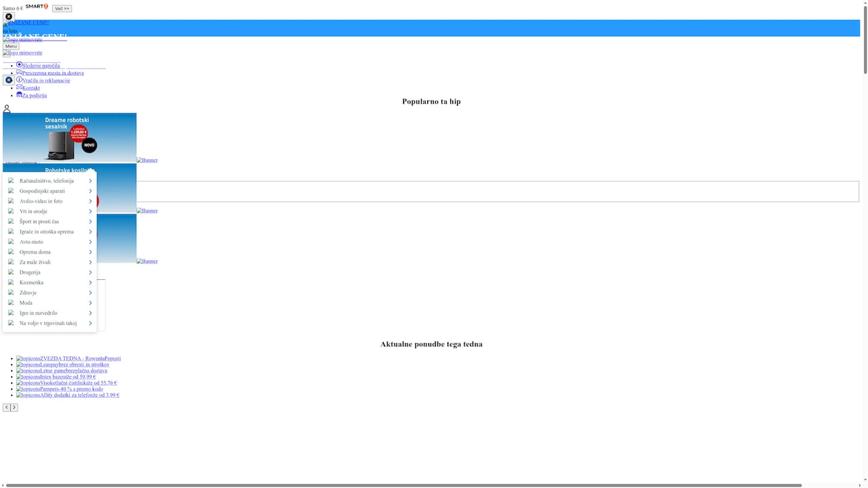868x488 pixels.
Task: Click the user account profile icon
Action: [x=7, y=107]
